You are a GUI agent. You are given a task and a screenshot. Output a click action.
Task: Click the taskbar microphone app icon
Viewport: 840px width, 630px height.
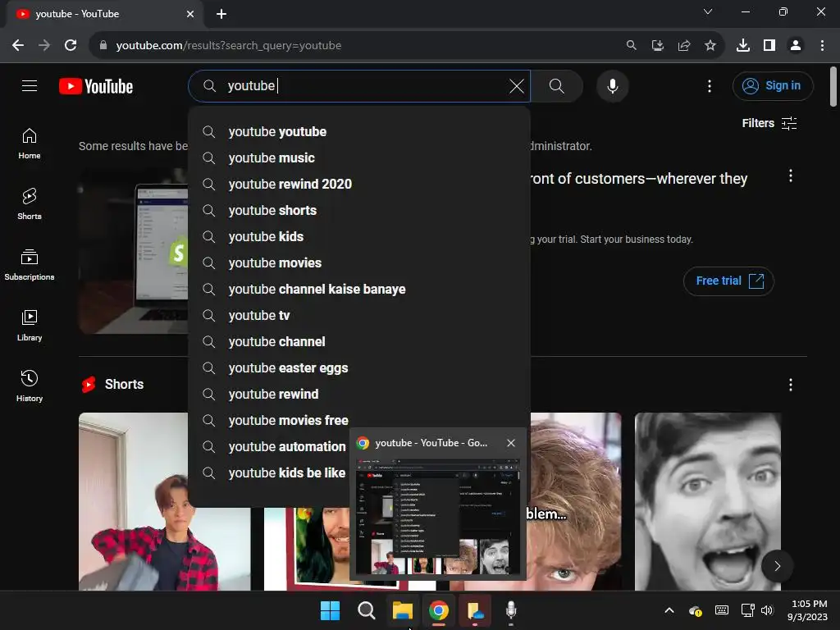point(511,610)
